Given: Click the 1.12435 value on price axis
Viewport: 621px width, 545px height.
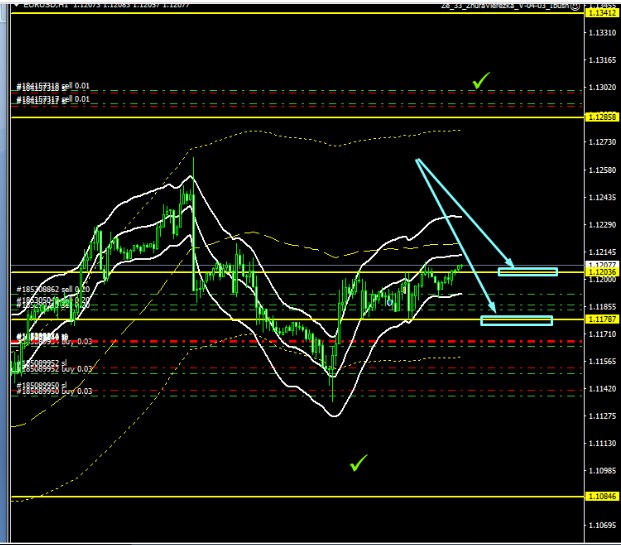Looking at the screenshot, I should (602, 197).
